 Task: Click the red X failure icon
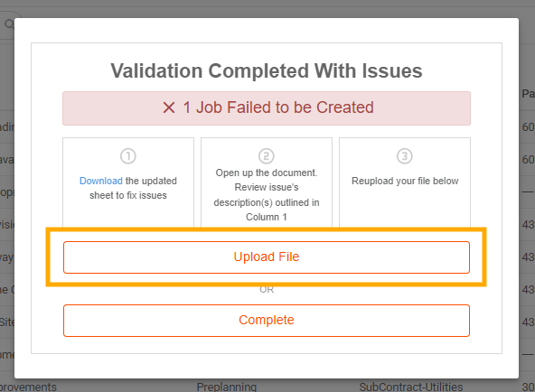[169, 107]
